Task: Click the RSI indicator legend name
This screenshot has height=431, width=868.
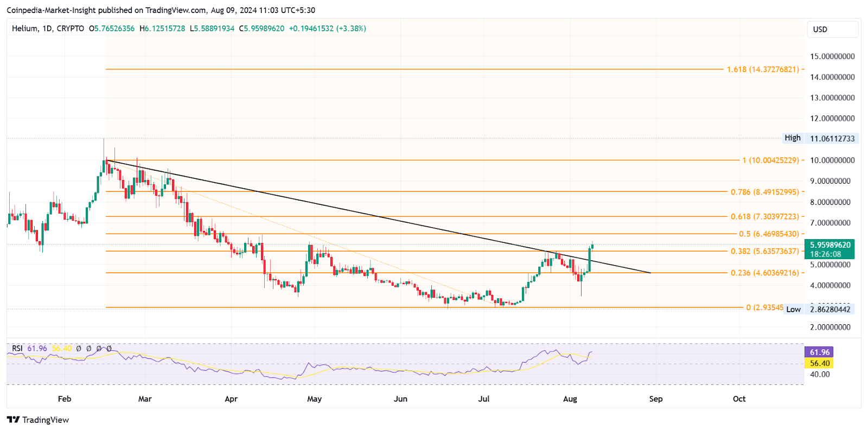Action: click(17, 348)
